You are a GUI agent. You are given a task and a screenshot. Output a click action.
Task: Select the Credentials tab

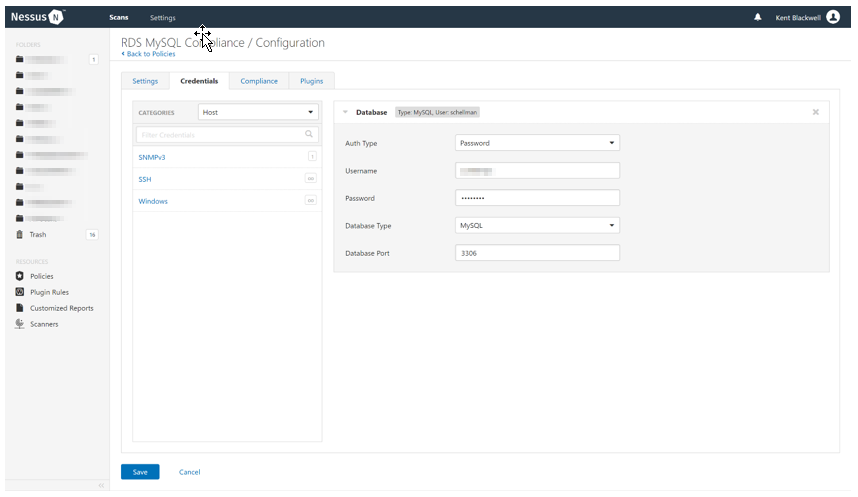coord(199,81)
